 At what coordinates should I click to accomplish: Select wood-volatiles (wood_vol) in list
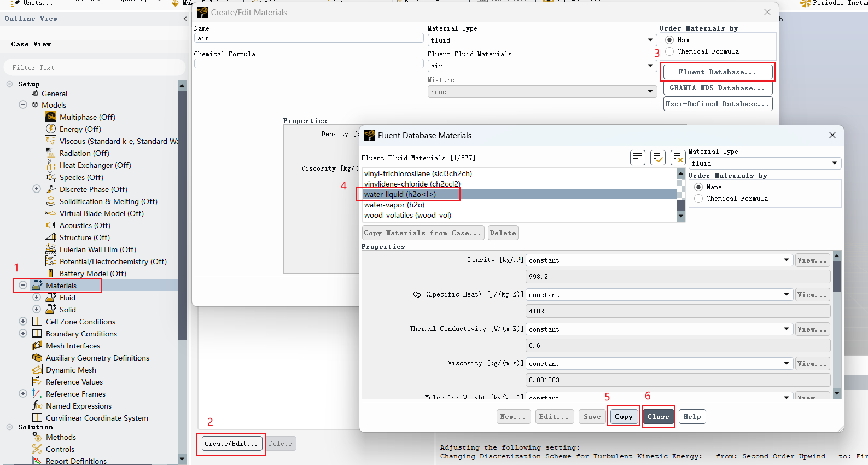click(x=519, y=215)
